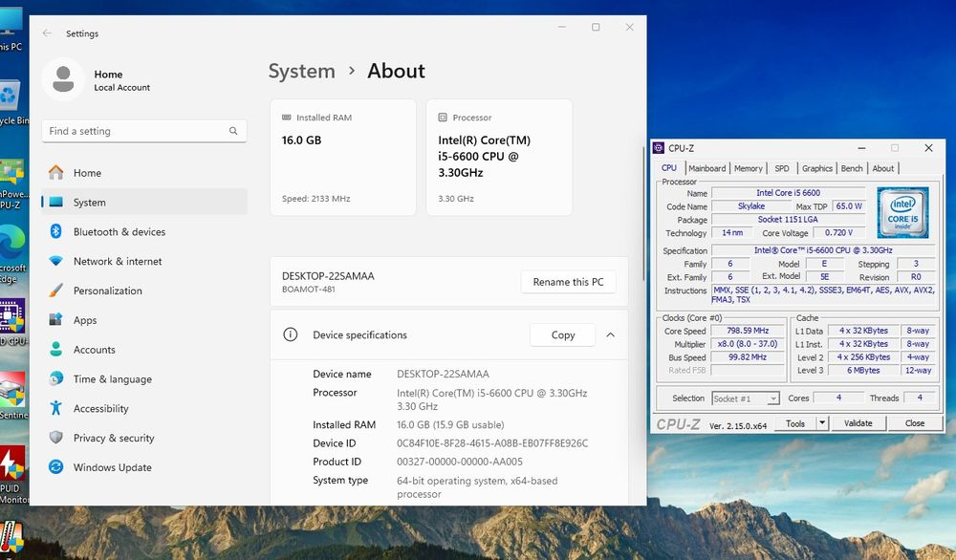Select the Device ID value text

(x=492, y=443)
